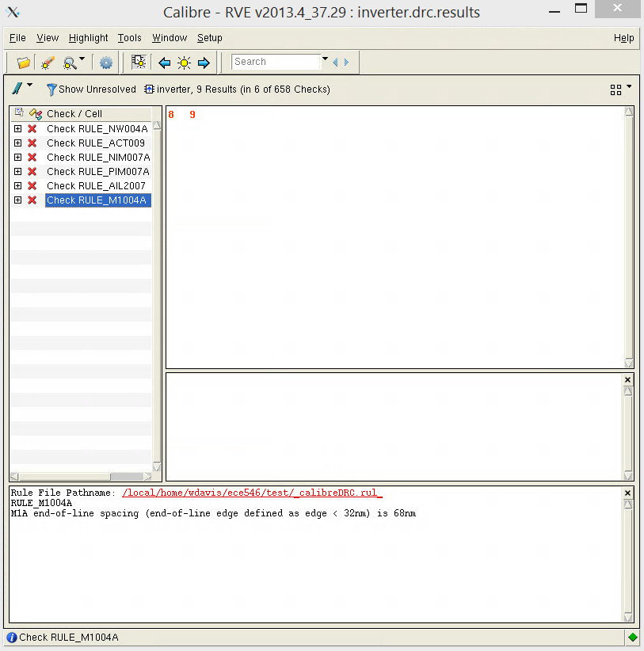Image resolution: width=644 pixels, height=651 pixels.
Task: Toggle the Show Unresolved filter
Action: tap(90, 89)
